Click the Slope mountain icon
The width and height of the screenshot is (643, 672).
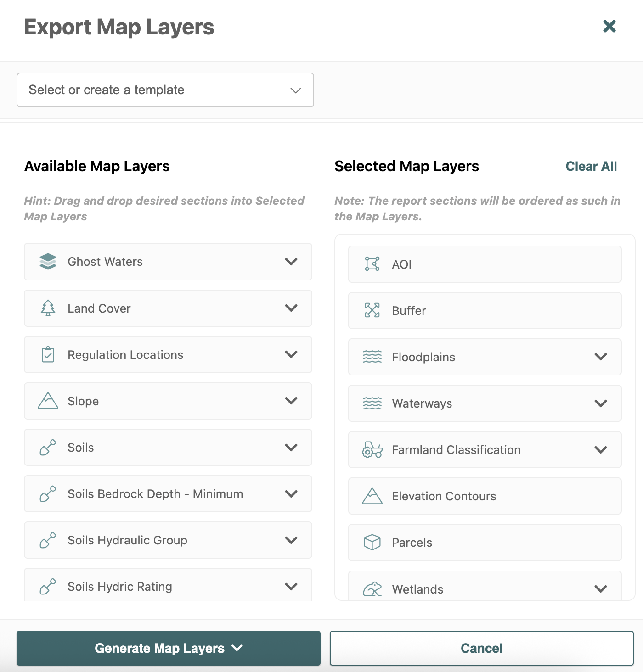tap(48, 401)
